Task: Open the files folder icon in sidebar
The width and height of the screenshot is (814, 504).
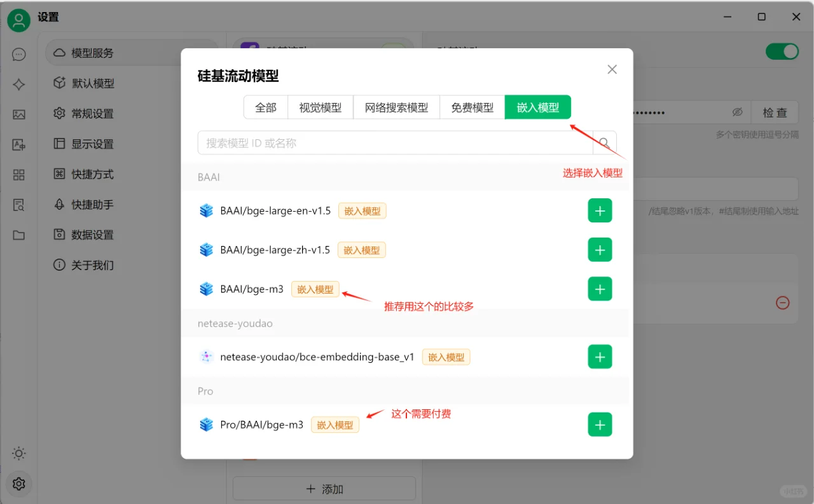Action: 18,235
